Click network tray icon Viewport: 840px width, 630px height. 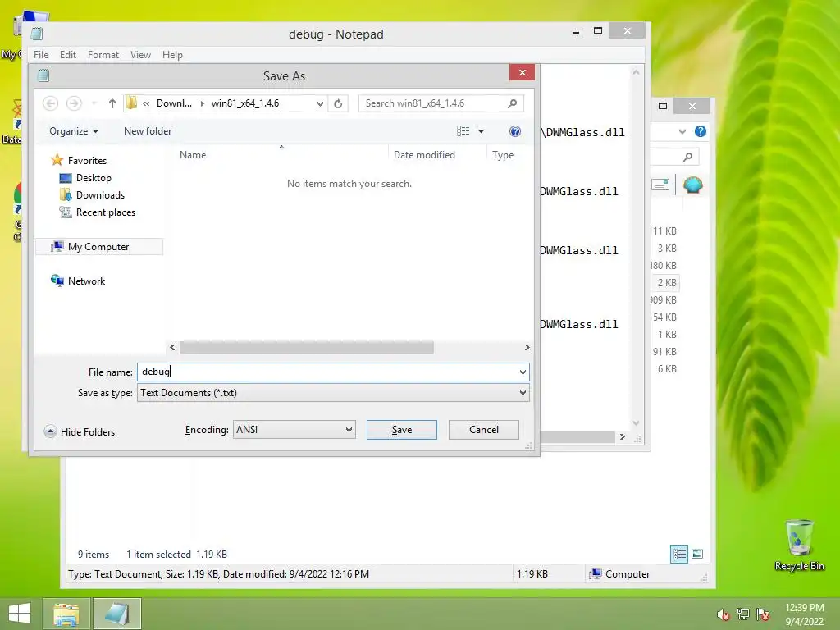743,614
